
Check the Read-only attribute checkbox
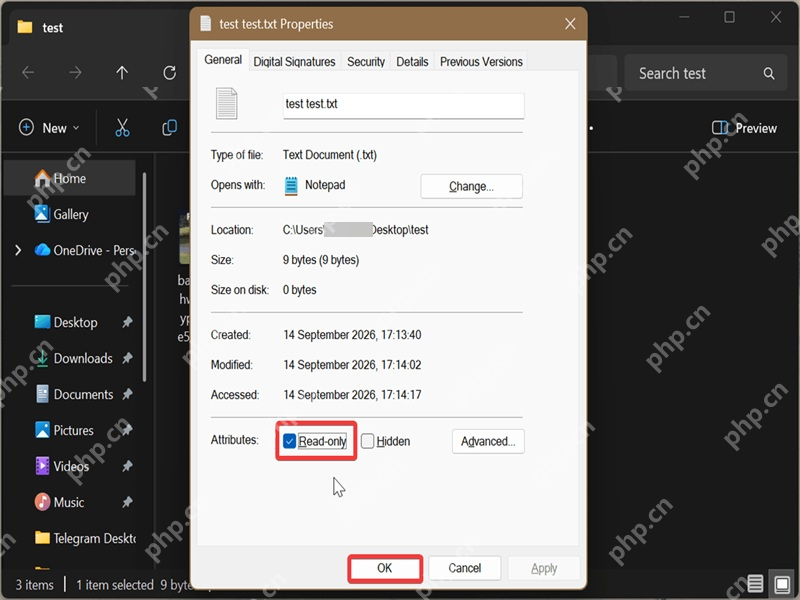[289, 441]
